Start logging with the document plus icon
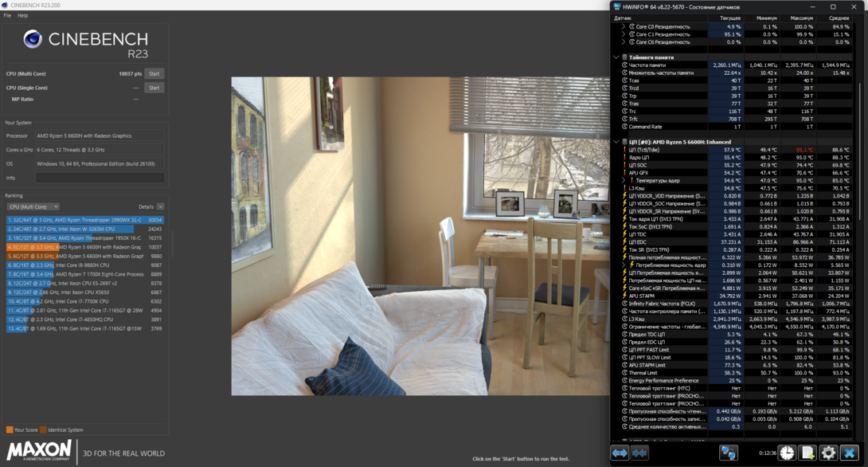 [807, 453]
